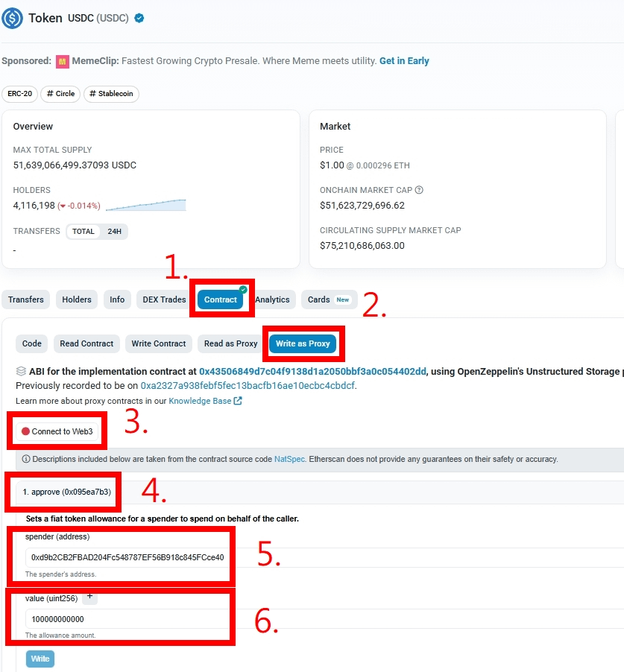624x672 pixels.
Task: Open implementation contract address 0x43506849d7c0... link
Action: (312, 371)
